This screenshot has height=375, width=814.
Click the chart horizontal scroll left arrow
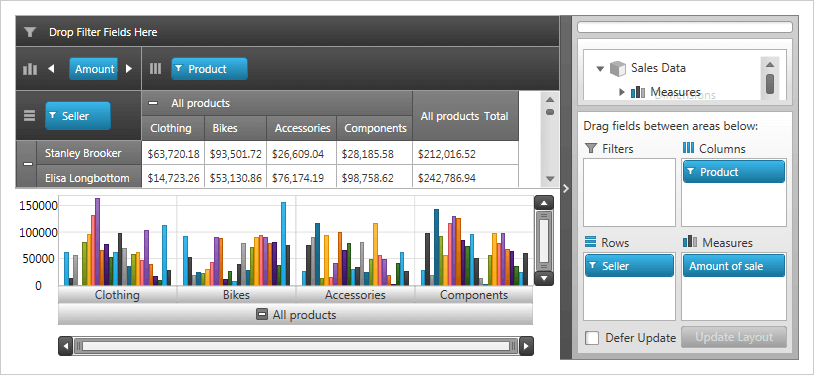[65, 346]
